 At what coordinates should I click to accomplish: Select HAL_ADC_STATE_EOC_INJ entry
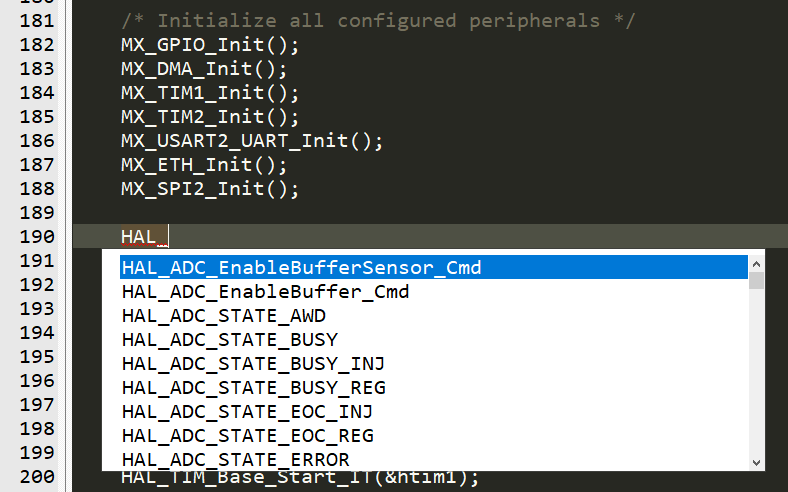point(434,412)
